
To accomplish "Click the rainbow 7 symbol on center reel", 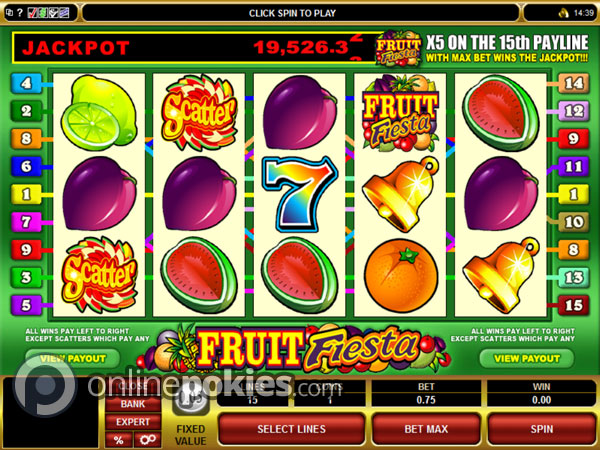I will click(299, 194).
